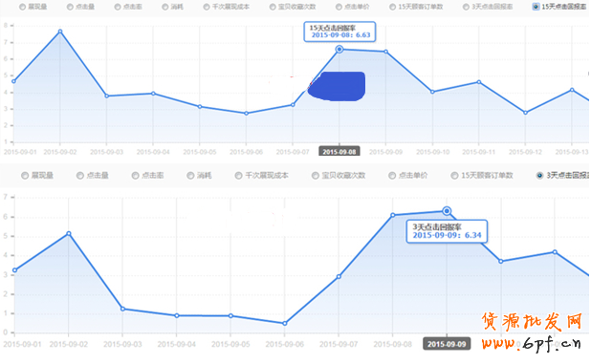Open the www.6pf.cn watermark link
The width and height of the screenshot is (591, 364).
coord(531,343)
